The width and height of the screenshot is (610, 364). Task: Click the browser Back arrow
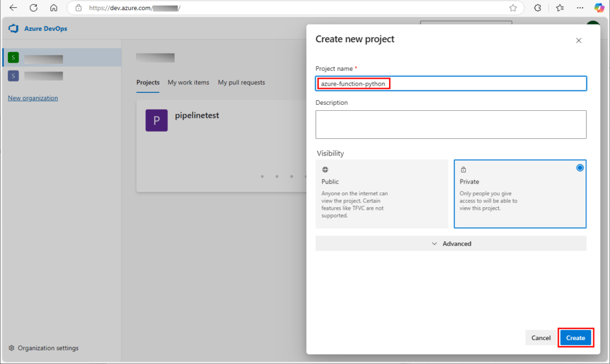click(x=13, y=8)
